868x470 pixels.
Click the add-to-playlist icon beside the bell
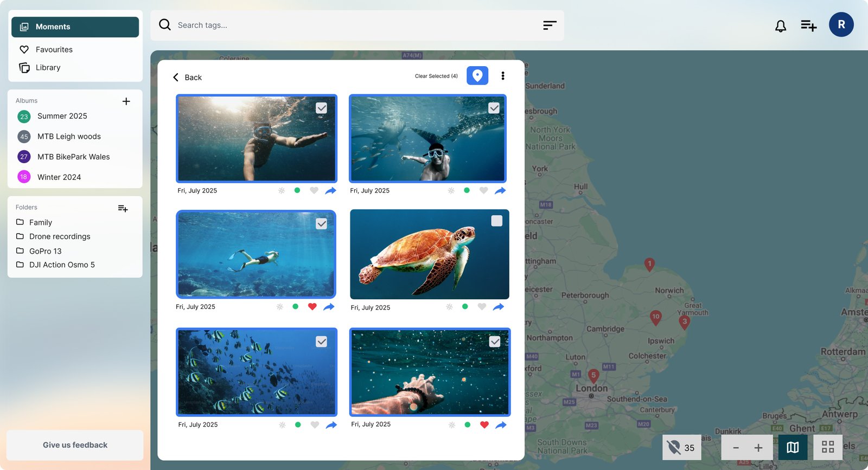(808, 25)
